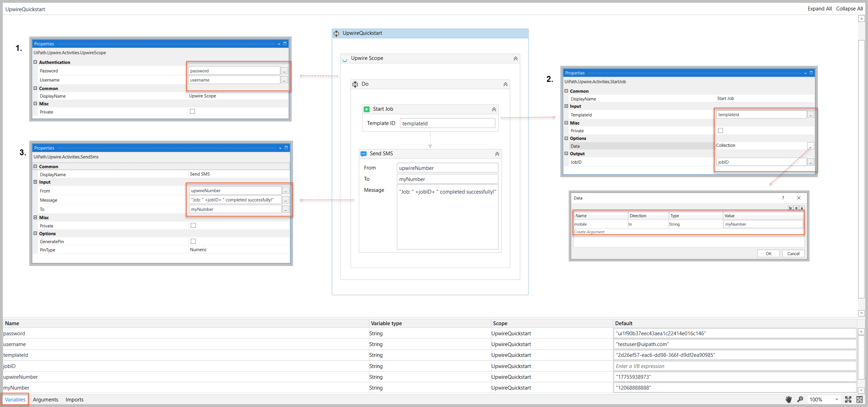Collapse the Send SMS activity
Viewport: 868px width, 407px height.
[x=497, y=154]
